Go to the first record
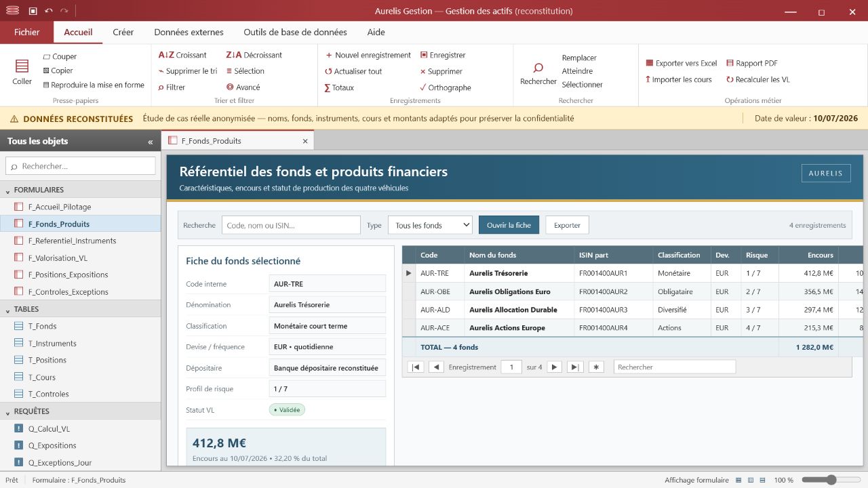Image resolution: width=868 pixels, height=488 pixels. point(416,367)
